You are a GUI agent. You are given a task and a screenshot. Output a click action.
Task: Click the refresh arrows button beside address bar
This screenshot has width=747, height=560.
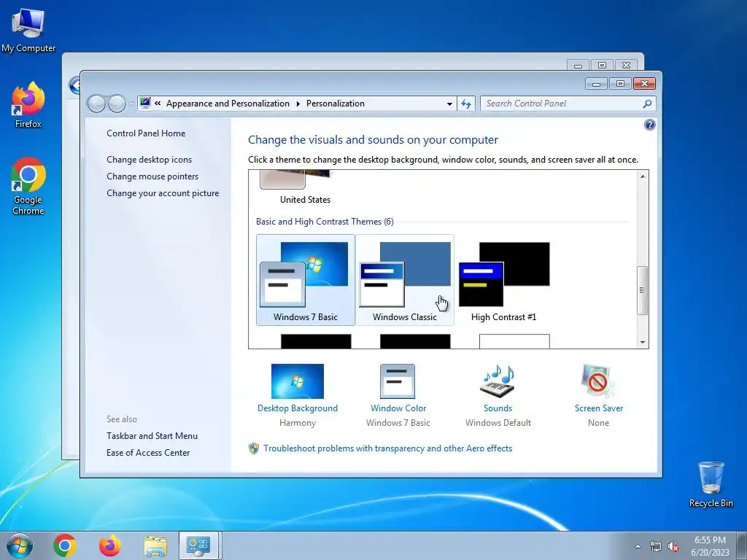466,104
